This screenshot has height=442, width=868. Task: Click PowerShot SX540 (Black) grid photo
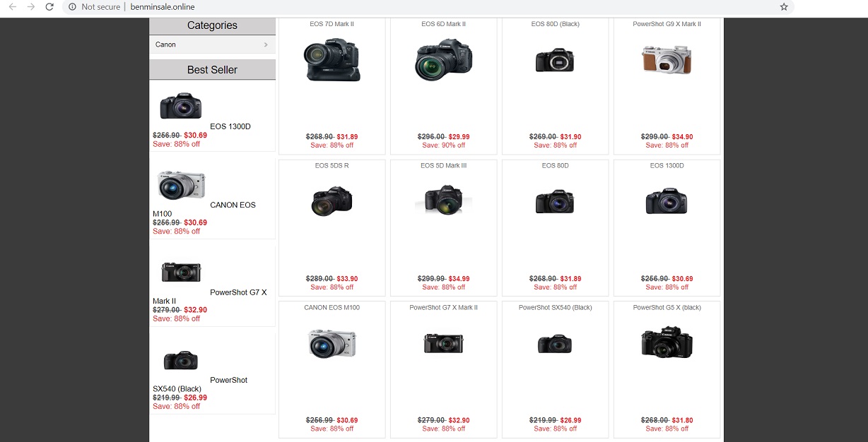pos(556,344)
